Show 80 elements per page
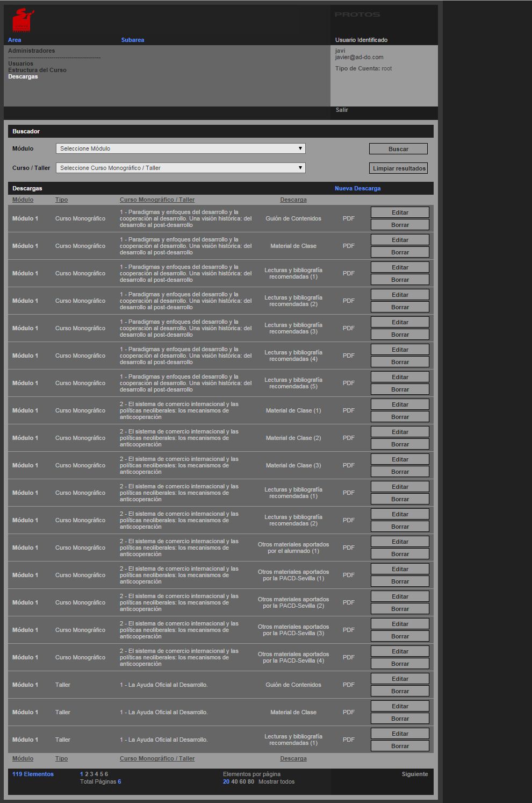Image resolution: width=532 pixels, height=803 pixels. 251,781
